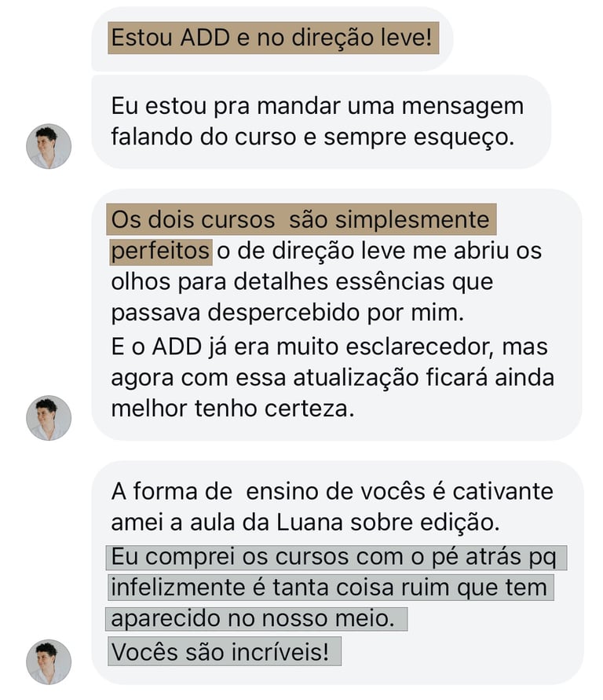This screenshot has height=700, width=603.
Task: Click the gray highlight 'aparecido no nosso meio.'
Action: (257, 619)
